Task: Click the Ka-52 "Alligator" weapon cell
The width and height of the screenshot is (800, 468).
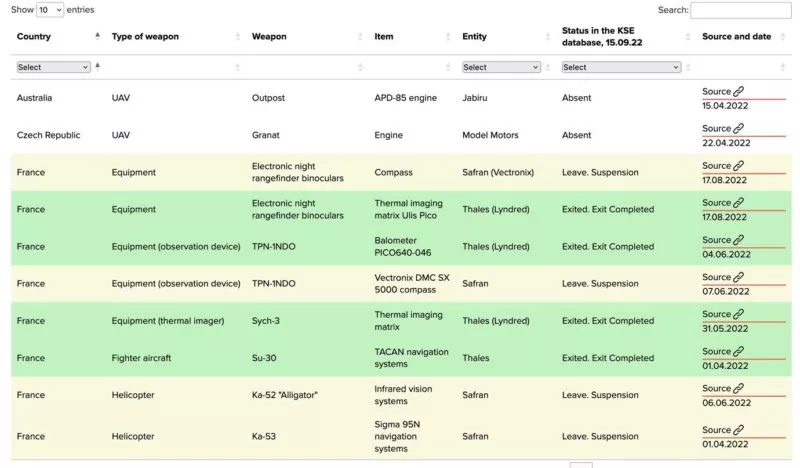Action: [x=285, y=395]
